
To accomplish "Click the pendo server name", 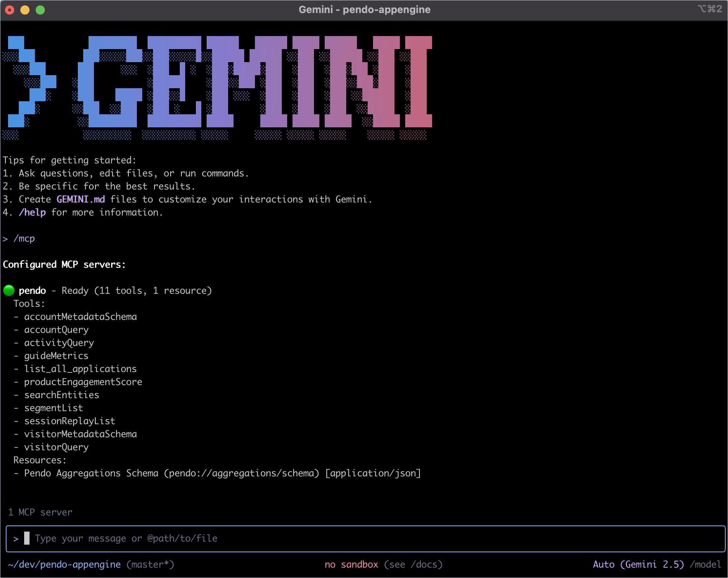I will tap(32, 291).
